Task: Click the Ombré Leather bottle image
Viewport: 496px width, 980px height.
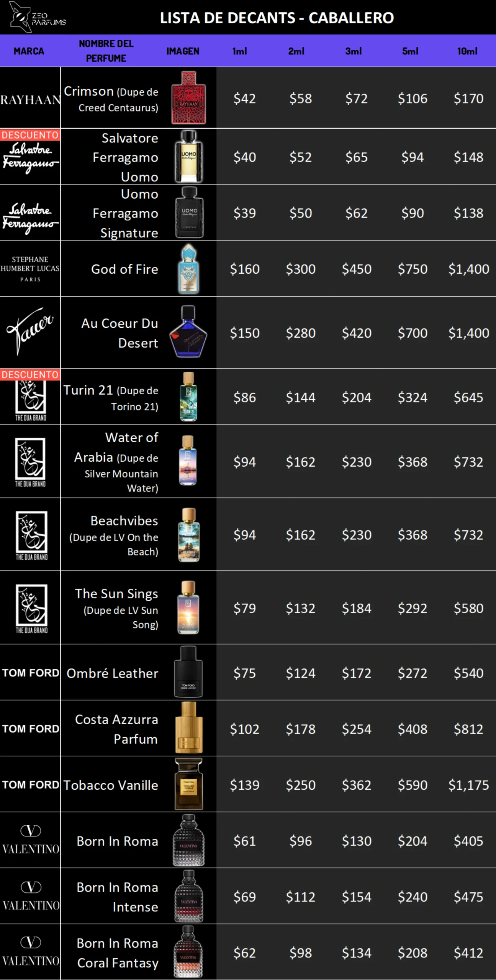Action: (188, 672)
